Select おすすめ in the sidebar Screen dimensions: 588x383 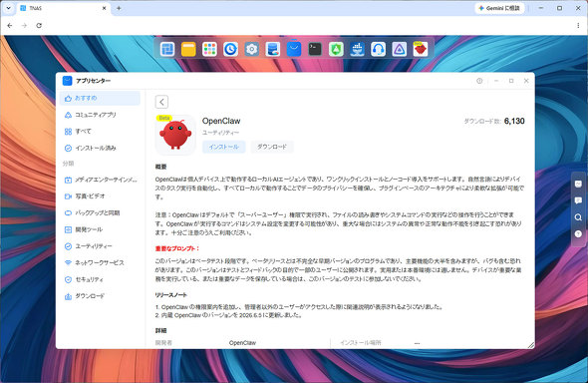(100, 99)
